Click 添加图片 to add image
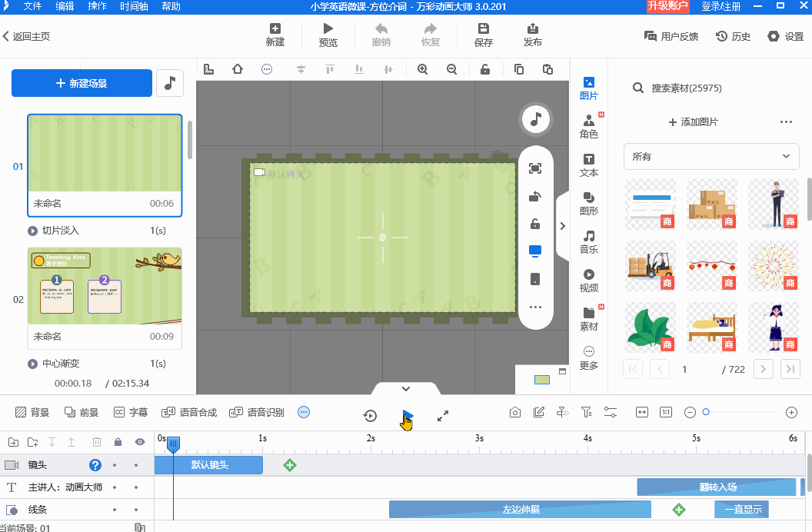This screenshot has width=812, height=532. (x=693, y=122)
